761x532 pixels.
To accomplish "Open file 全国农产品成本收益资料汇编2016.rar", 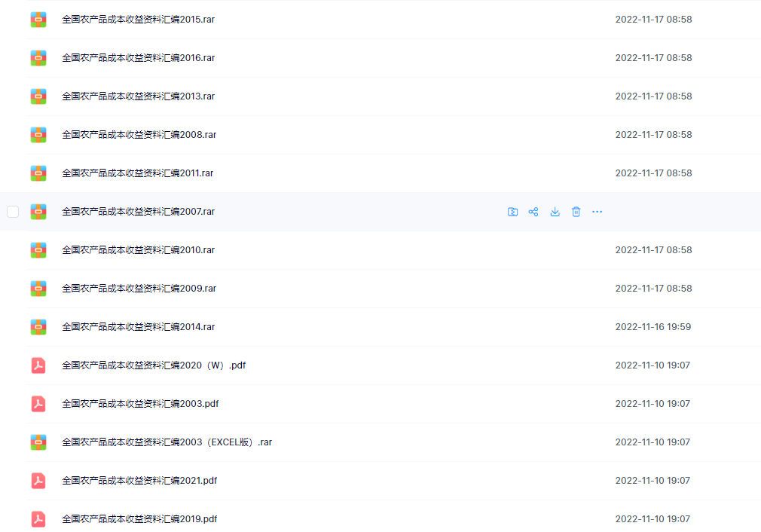I will coord(139,58).
